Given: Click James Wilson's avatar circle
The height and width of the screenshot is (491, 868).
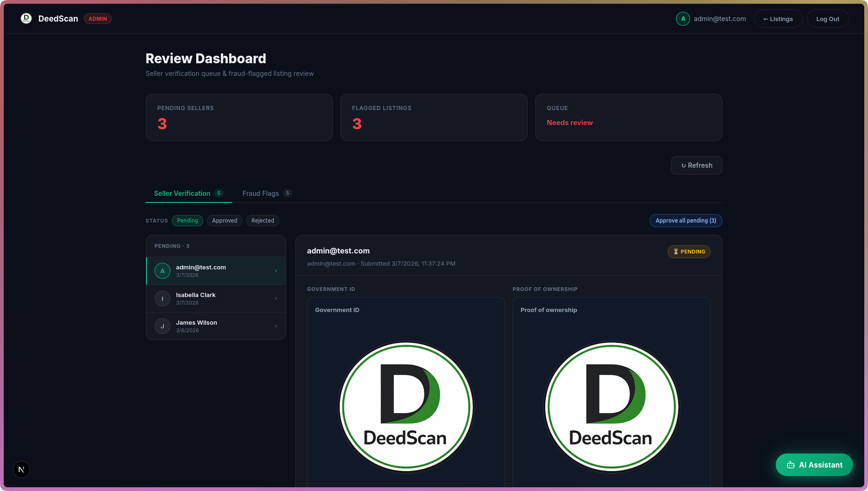Looking at the screenshot, I should coord(162,326).
